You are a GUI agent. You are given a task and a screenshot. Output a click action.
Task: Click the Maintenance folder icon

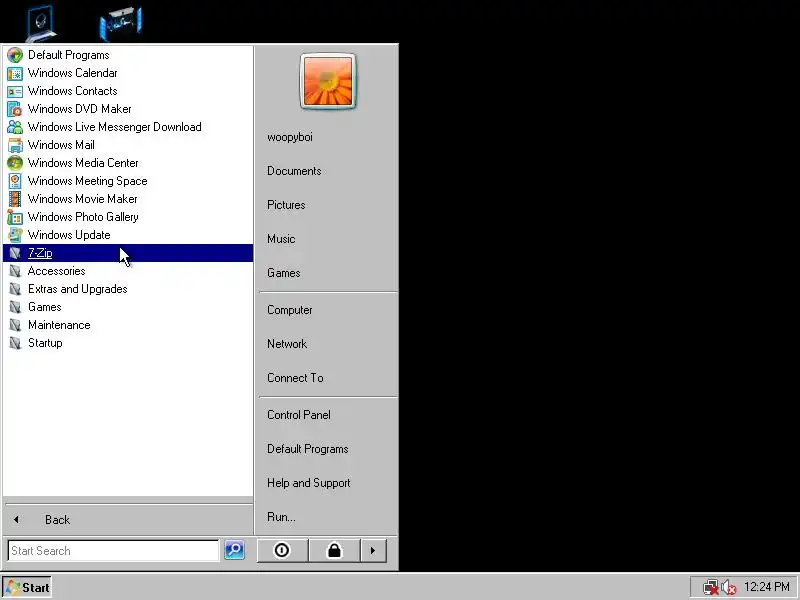pos(15,326)
